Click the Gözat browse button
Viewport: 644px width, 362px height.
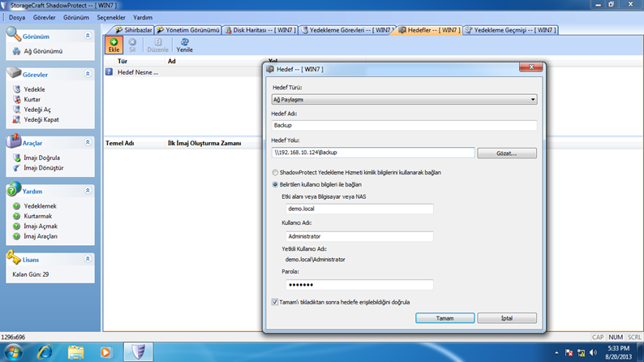[x=507, y=153]
